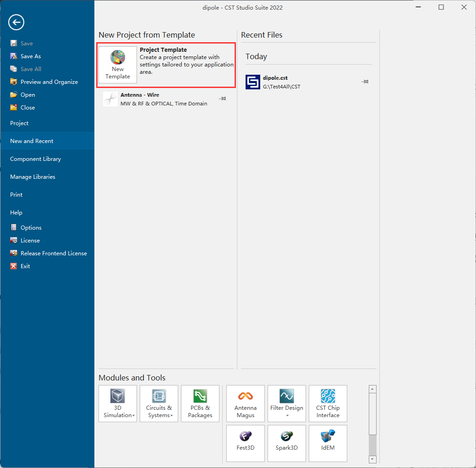This screenshot has height=468, width=476.
Task: Minimize the CST Studio Suite window
Action: coord(418,7)
